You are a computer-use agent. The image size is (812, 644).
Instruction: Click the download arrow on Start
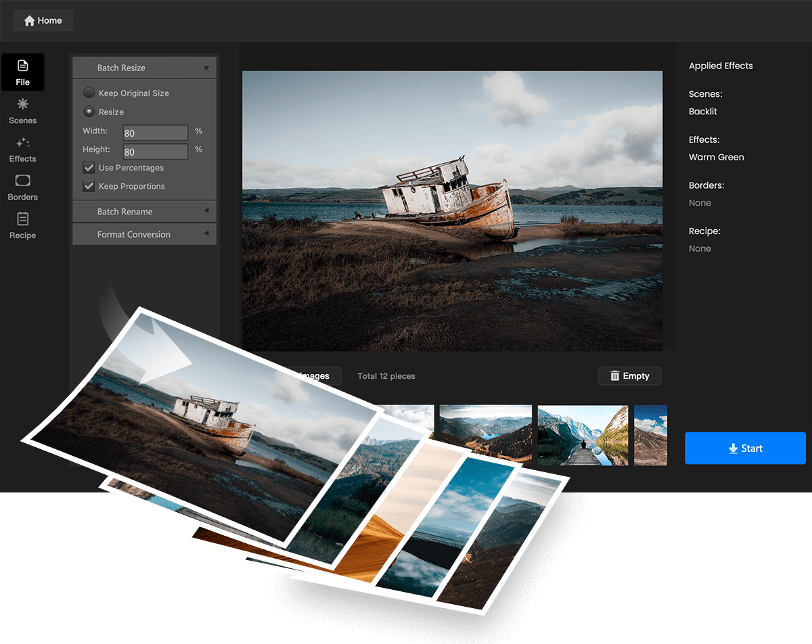tap(733, 448)
